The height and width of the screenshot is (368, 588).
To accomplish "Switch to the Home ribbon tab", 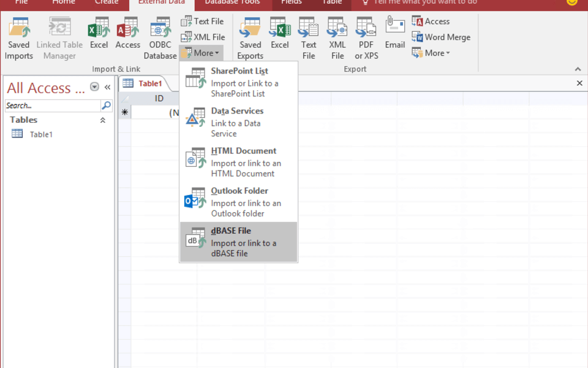I will [63, 3].
